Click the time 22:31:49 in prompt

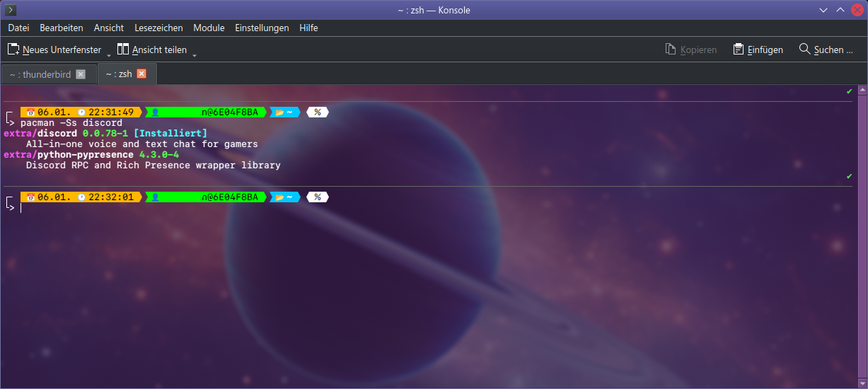pos(111,112)
